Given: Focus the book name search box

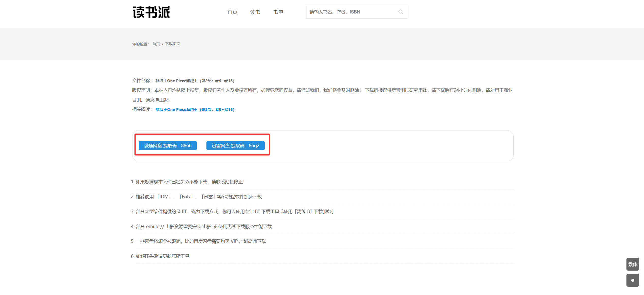Looking at the screenshot, I should pyautogui.click(x=351, y=12).
